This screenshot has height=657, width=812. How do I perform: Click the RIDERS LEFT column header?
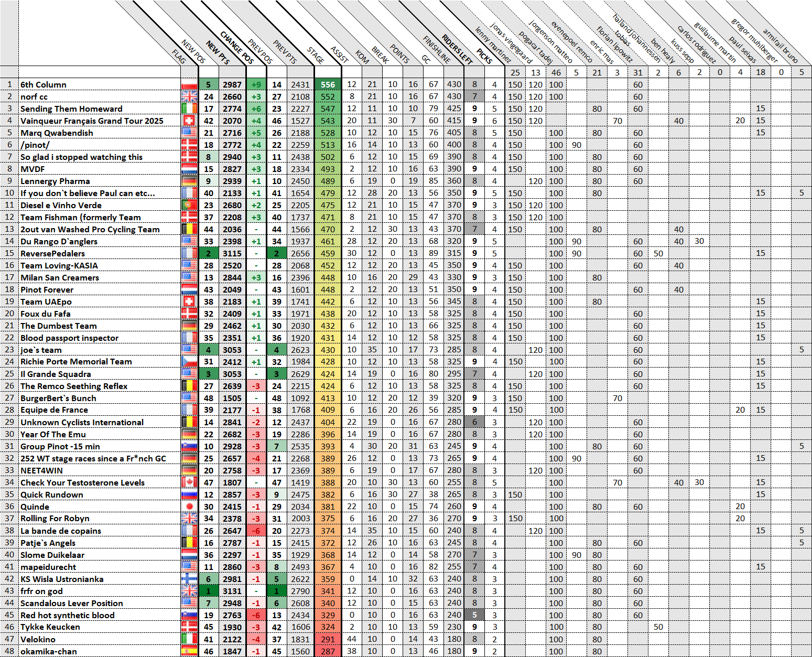click(457, 49)
